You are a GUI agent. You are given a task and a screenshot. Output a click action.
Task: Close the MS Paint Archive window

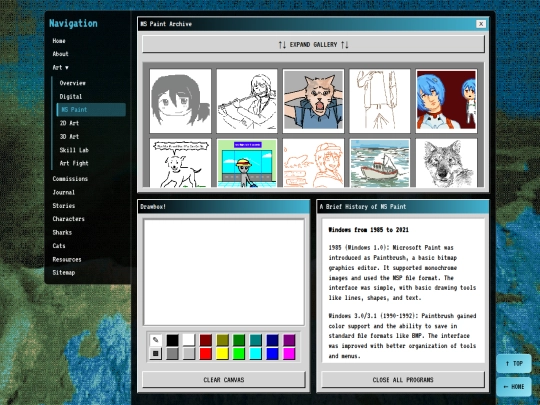(481, 24)
